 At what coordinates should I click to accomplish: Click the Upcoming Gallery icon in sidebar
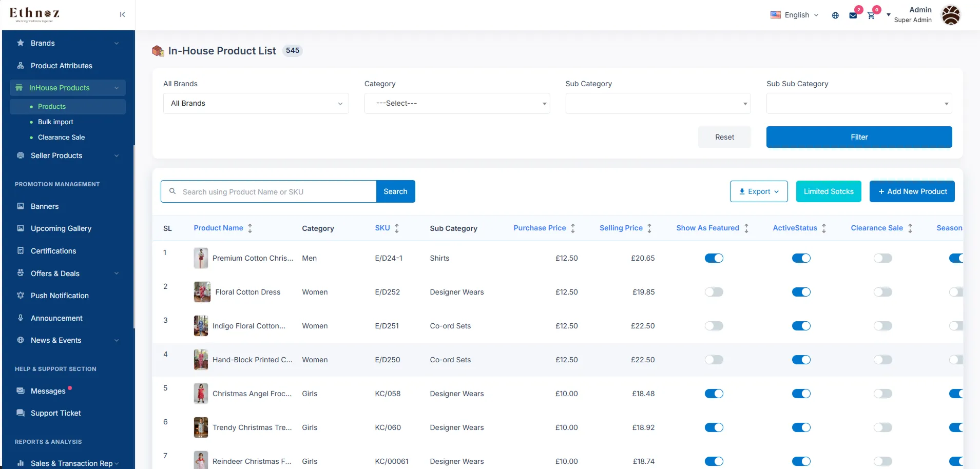(x=21, y=228)
